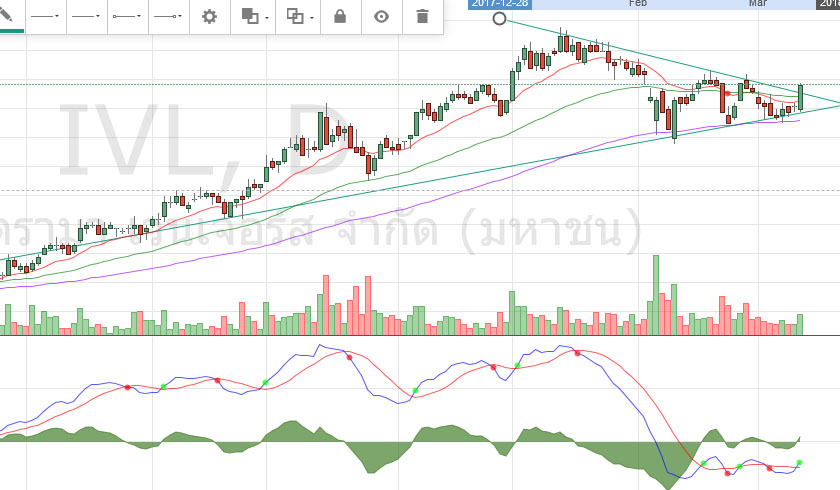Click the Mar time axis label
This screenshot has height=490, width=840.
coord(758,3)
